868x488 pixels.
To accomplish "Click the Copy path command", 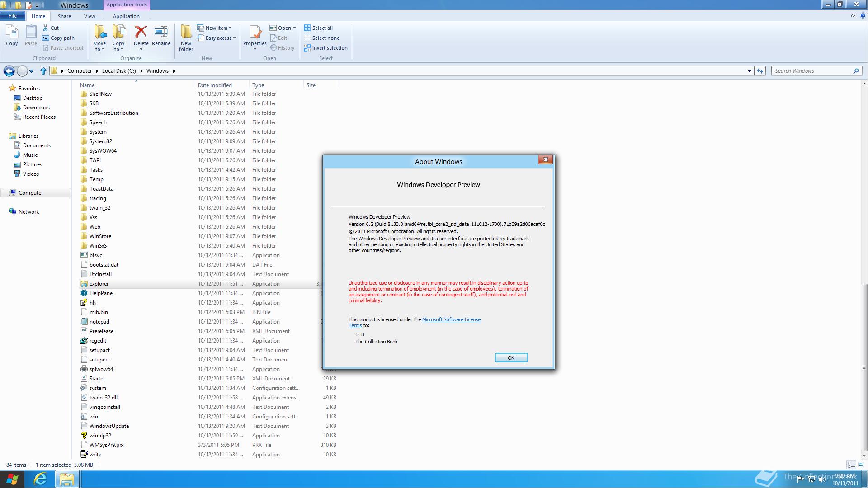I will click(58, 38).
